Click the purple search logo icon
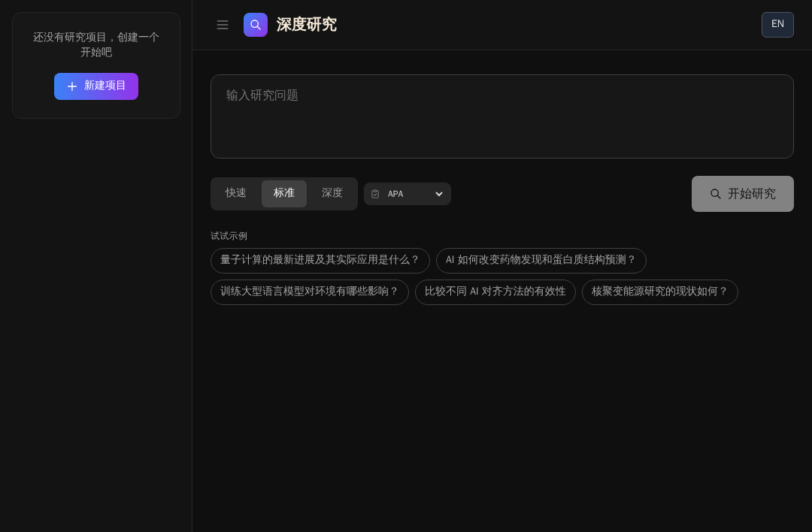The image size is (812, 532). click(256, 25)
